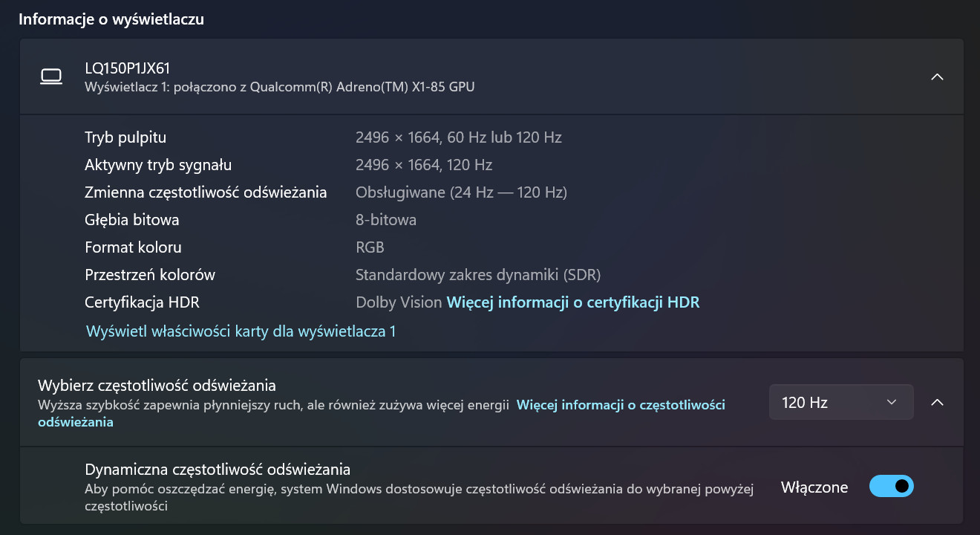Open the 120 Hz refresh rate dropdown
Image resolution: width=980 pixels, height=535 pixels.
click(840, 402)
